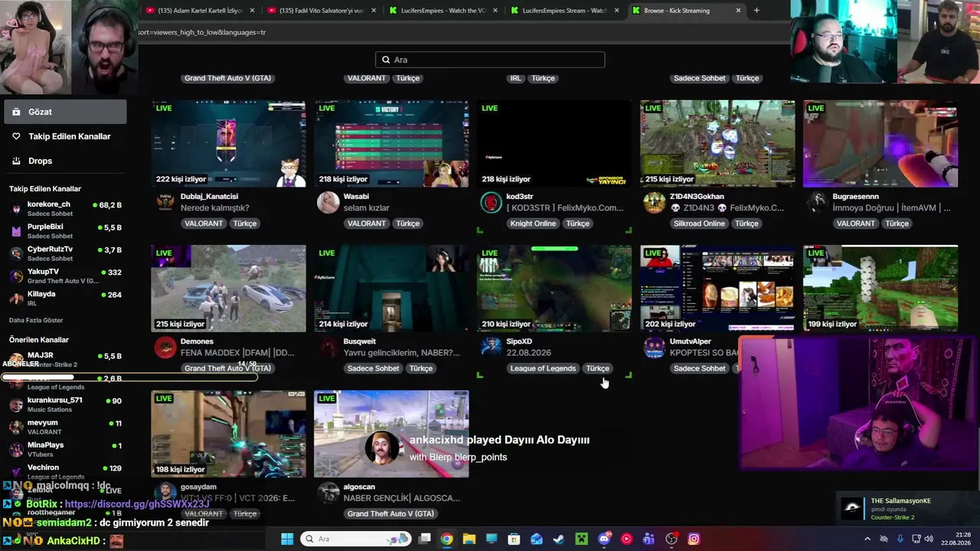This screenshot has width=980, height=551.
Task: Open the Windows Start menu
Action: [x=287, y=539]
